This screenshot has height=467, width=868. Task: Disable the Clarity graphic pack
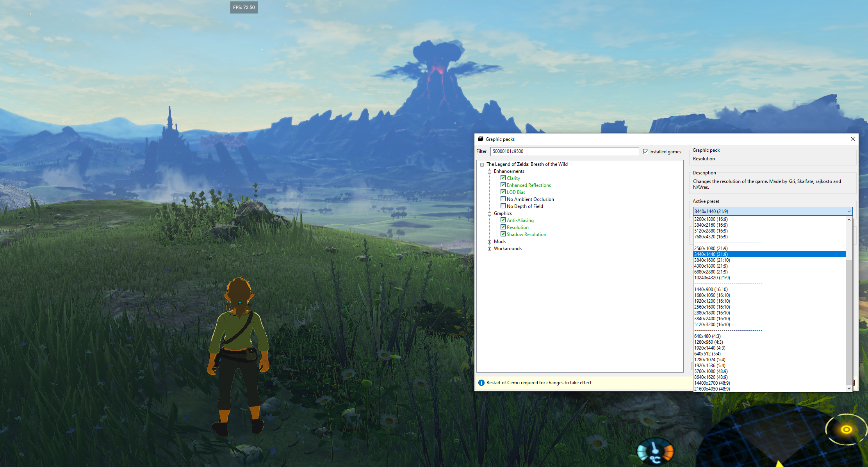(503, 178)
